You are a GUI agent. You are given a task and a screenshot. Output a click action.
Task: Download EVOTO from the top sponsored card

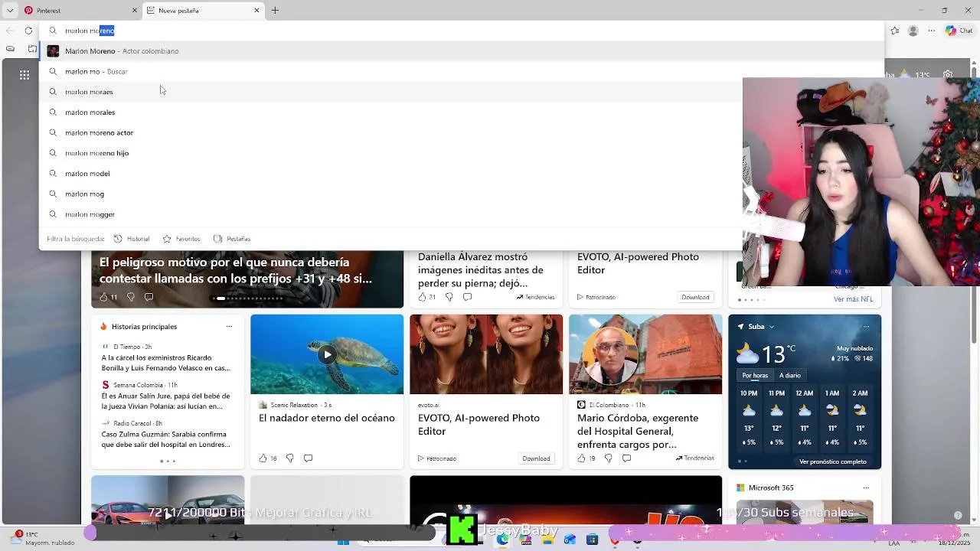pos(695,297)
